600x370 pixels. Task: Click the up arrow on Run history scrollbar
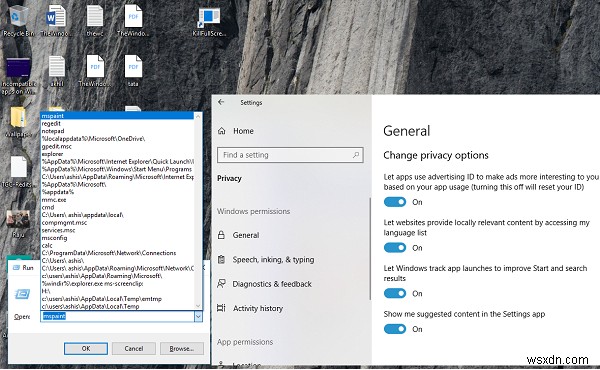(198, 116)
